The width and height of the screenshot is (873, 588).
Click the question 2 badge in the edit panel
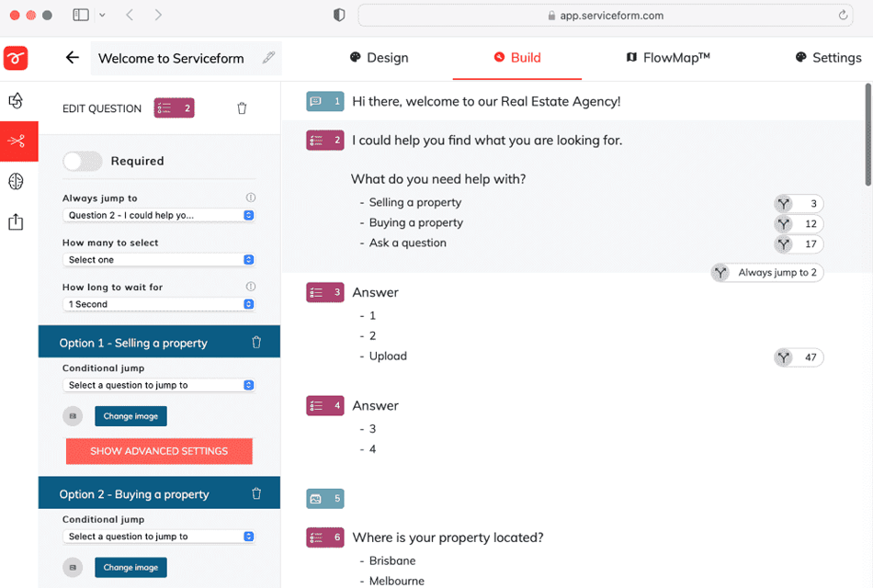[x=174, y=108]
